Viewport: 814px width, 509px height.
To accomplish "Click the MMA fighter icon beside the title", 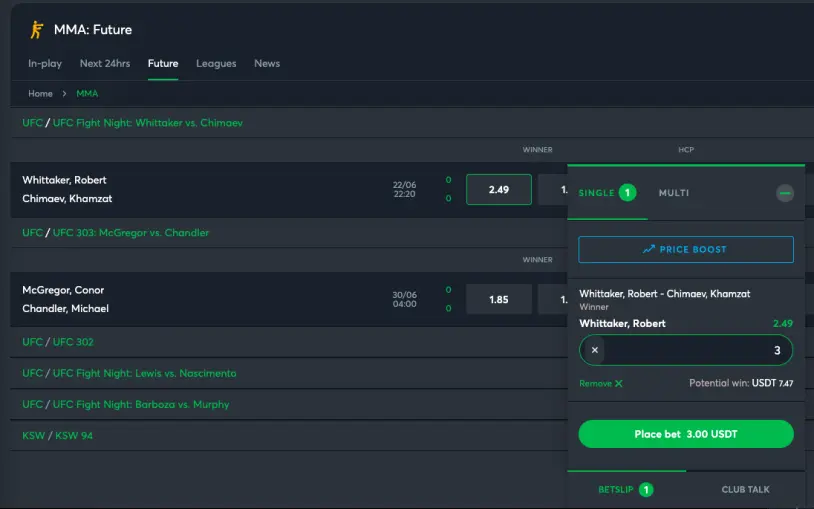I will 36,30.
